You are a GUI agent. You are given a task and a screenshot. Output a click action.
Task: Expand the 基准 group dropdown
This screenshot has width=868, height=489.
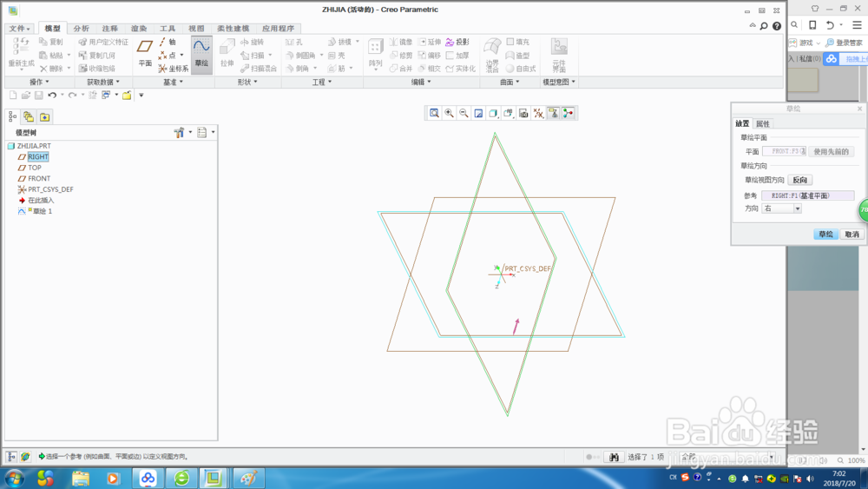tap(173, 82)
